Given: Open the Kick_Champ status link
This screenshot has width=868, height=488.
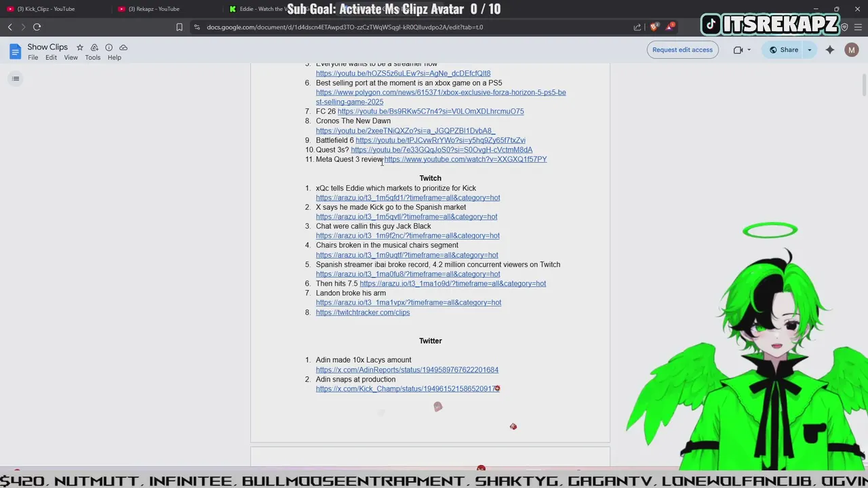Looking at the screenshot, I should click(x=408, y=389).
